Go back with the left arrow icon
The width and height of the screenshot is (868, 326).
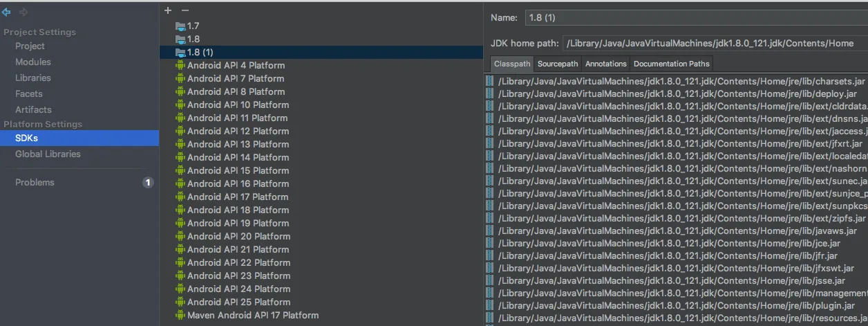[x=6, y=12]
